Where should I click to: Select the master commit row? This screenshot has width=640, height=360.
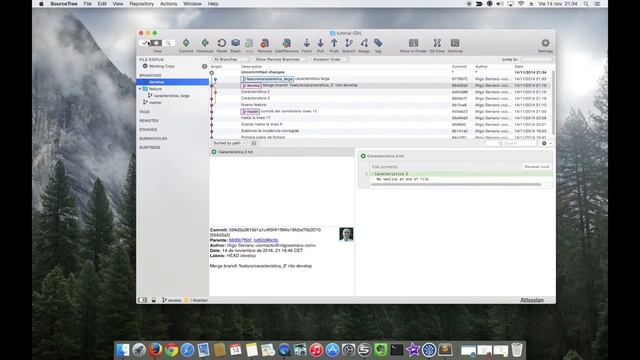tap(380, 111)
